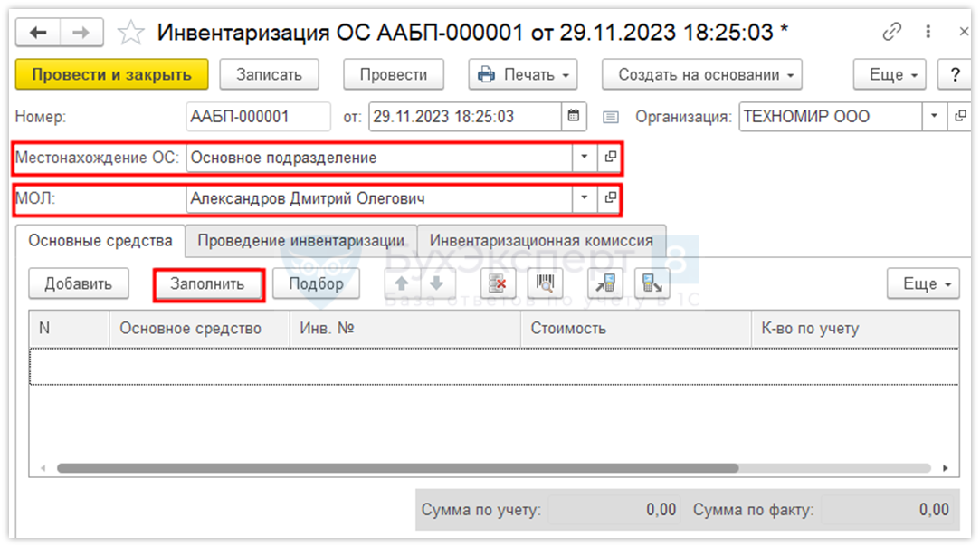Click the horizontal scrollbar of the table
Image resolution: width=980 pixels, height=547 pixels.
(397, 468)
